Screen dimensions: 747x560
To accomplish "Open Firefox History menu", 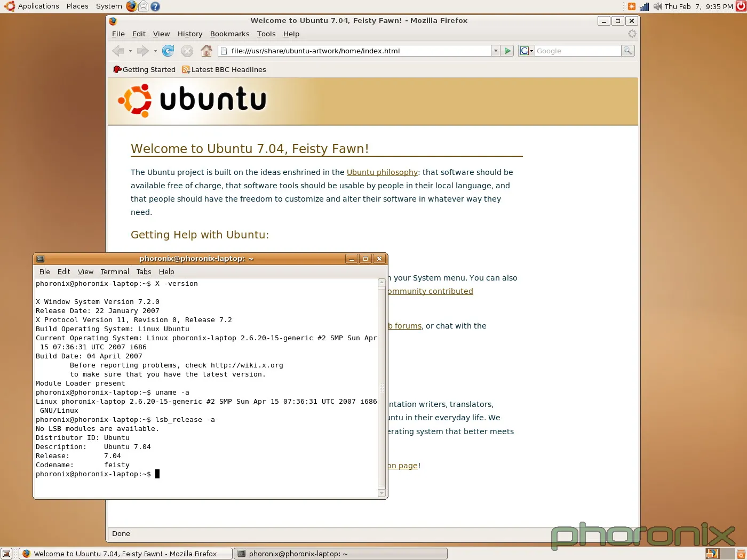I will pos(190,34).
